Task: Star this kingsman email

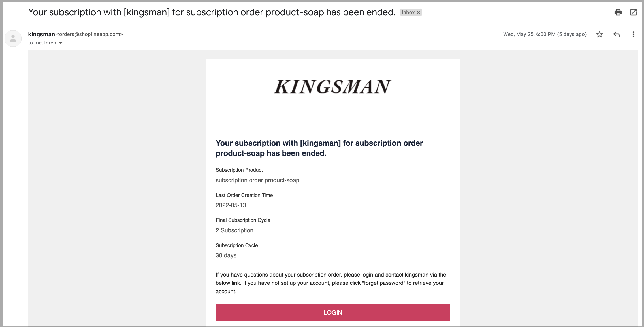Action: pyautogui.click(x=599, y=34)
